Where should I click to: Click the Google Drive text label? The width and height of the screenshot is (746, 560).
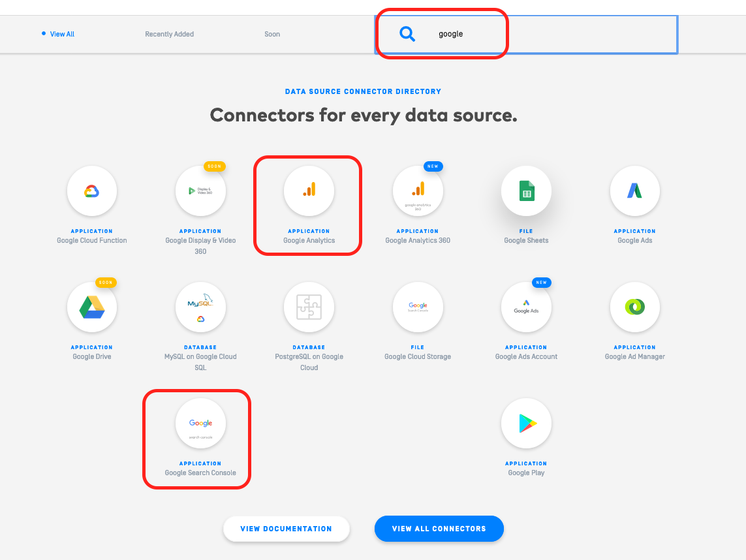[x=92, y=356]
